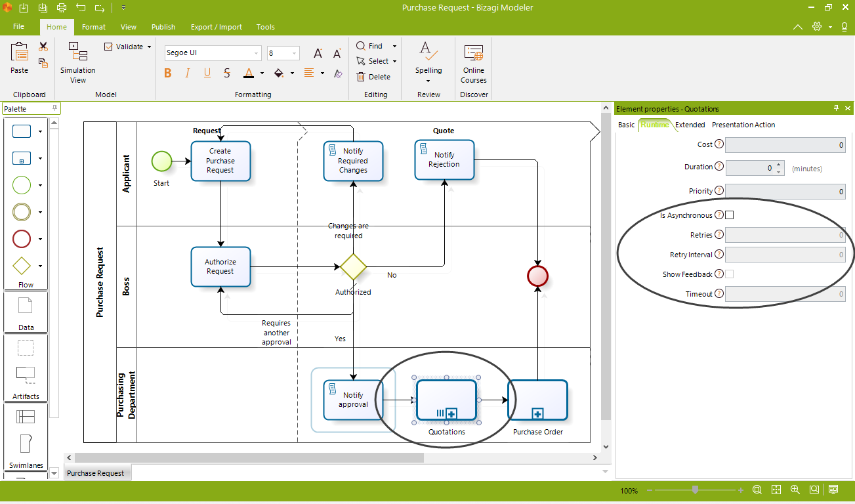Open the File menu

pos(18,26)
